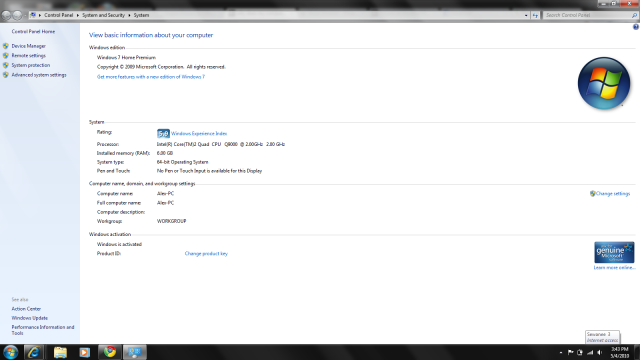Open Windows Update under See also
The image size is (640, 360).
(x=29, y=318)
